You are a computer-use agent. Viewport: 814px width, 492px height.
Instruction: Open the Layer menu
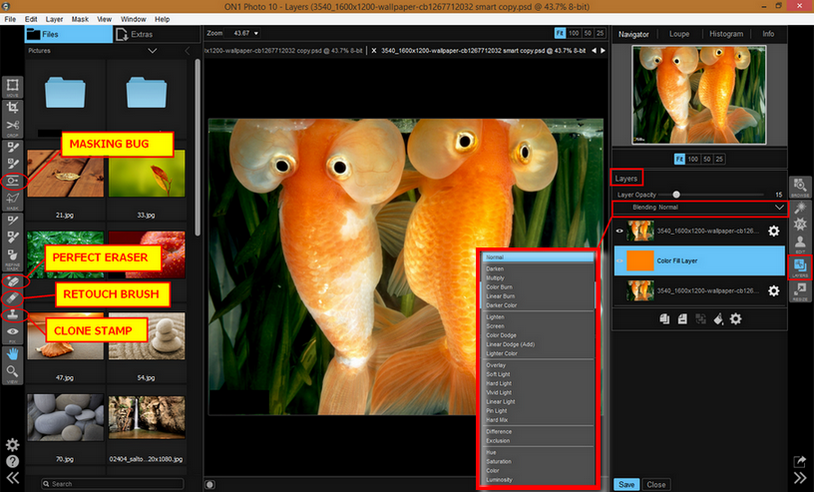(54, 19)
